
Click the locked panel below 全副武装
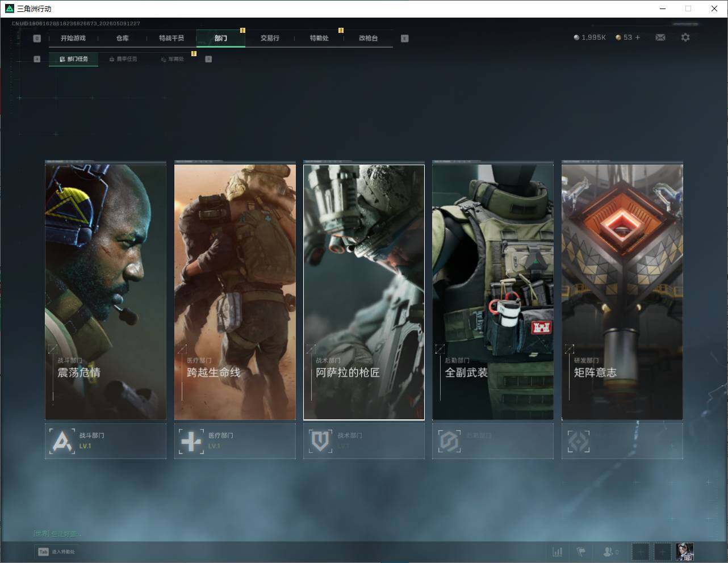click(493, 441)
